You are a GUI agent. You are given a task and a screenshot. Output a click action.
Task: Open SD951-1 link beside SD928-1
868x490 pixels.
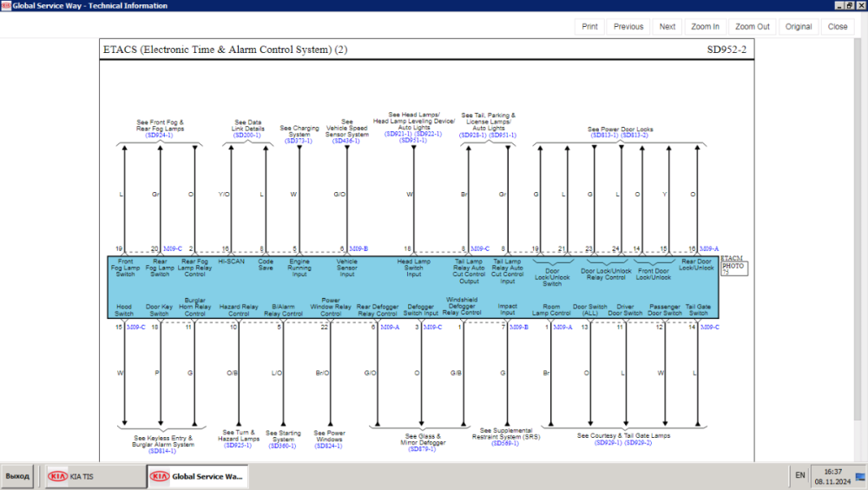tap(503, 136)
